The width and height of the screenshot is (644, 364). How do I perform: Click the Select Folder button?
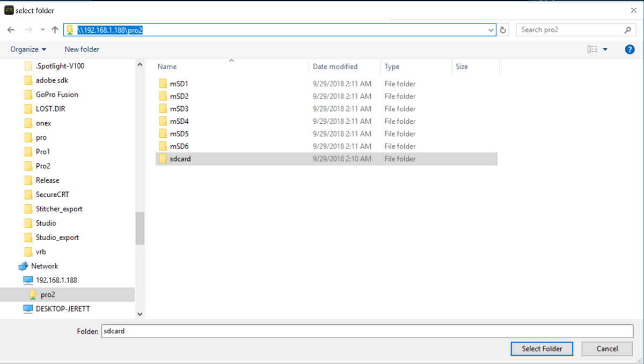[x=541, y=348]
